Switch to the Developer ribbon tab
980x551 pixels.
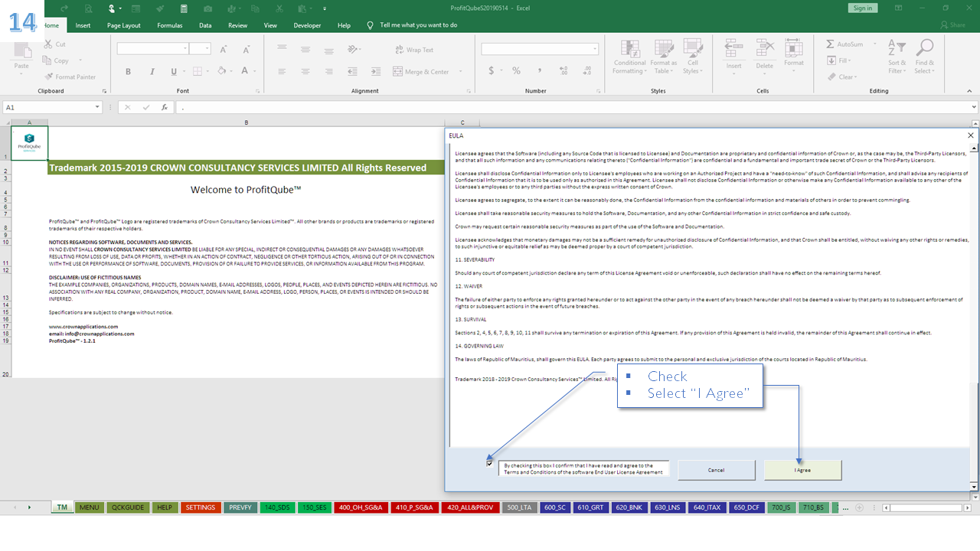[307, 25]
